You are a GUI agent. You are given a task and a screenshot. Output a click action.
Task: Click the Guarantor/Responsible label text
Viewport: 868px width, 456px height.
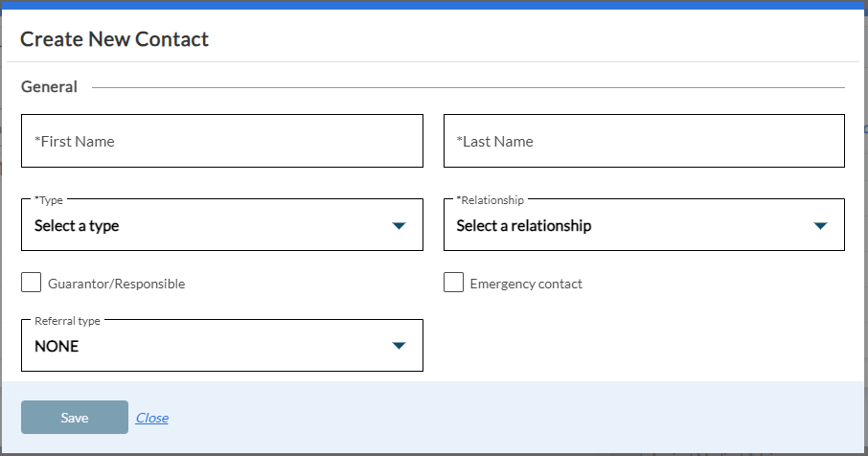[116, 284]
